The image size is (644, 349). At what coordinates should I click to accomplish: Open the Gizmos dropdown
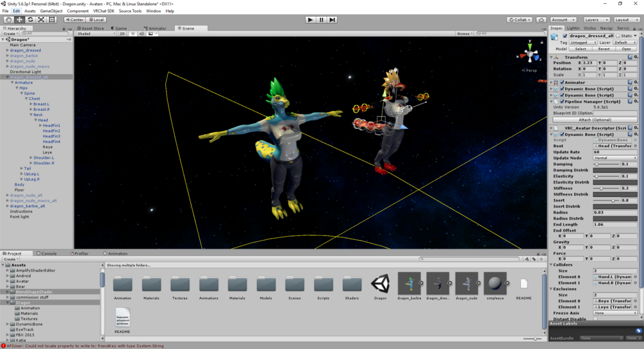click(x=465, y=34)
